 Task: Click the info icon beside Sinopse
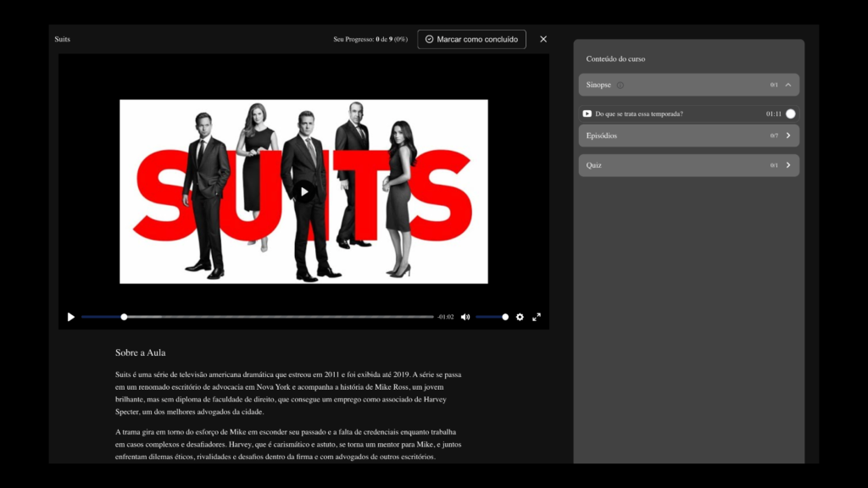click(620, 85)
